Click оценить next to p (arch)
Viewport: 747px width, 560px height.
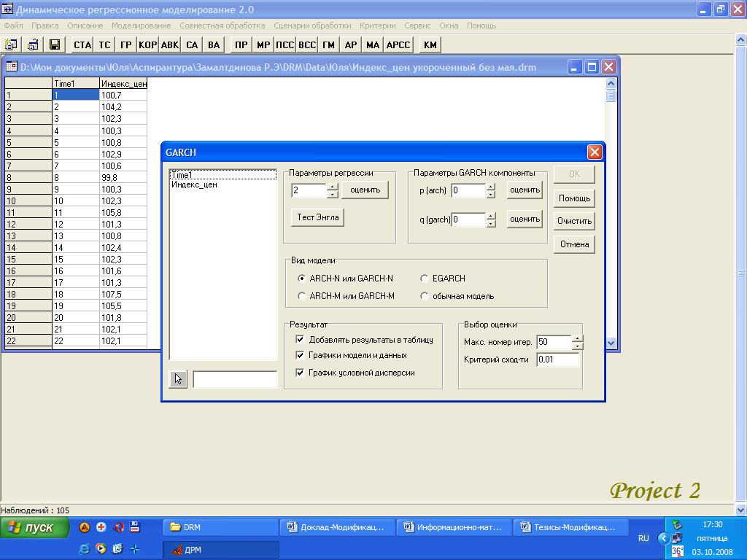tap(525, 190)
